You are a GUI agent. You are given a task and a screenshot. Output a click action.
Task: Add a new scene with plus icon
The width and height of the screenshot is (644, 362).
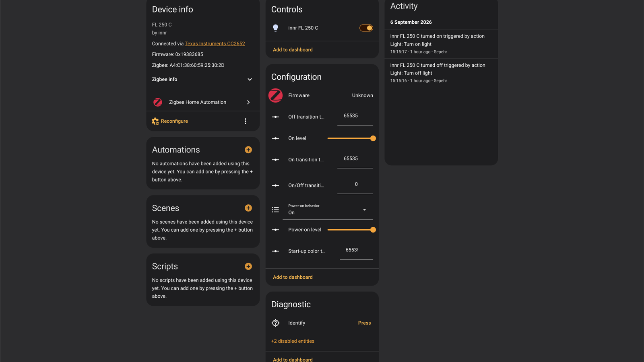248,208
